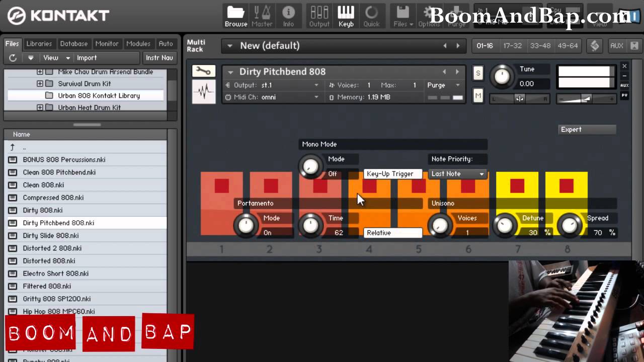Click the instrument pan slider
Screen dimensions: 644x362
point(519,99)
